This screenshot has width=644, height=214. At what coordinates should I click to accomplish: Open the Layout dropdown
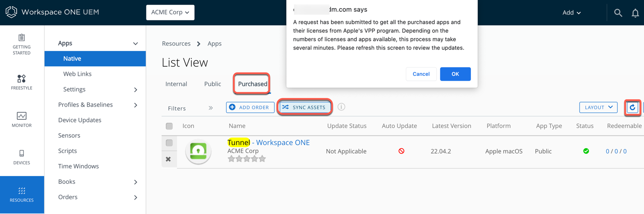(598, 107)
